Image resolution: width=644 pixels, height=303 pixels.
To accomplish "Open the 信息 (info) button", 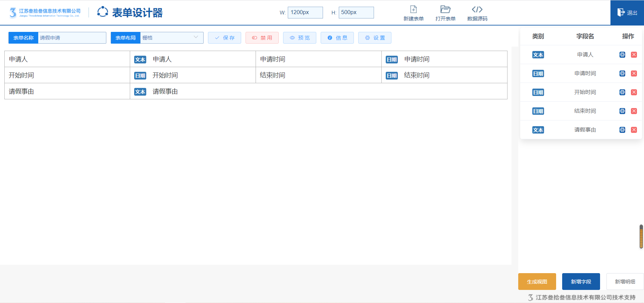I will coord(337,38).
